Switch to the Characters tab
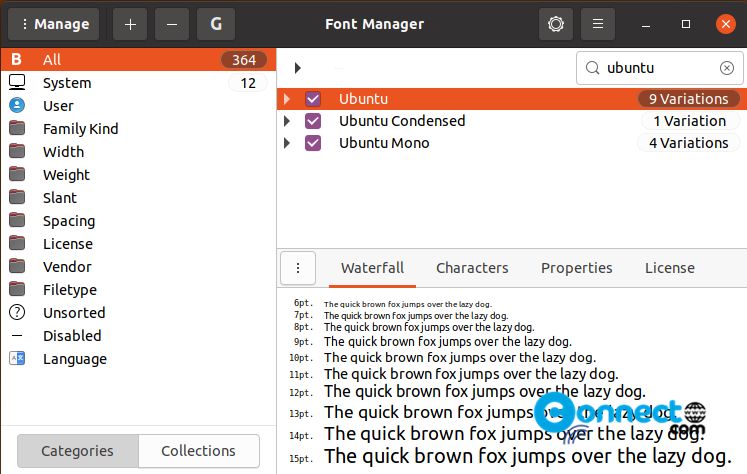747x474 pixels. (x=472, y=268)
